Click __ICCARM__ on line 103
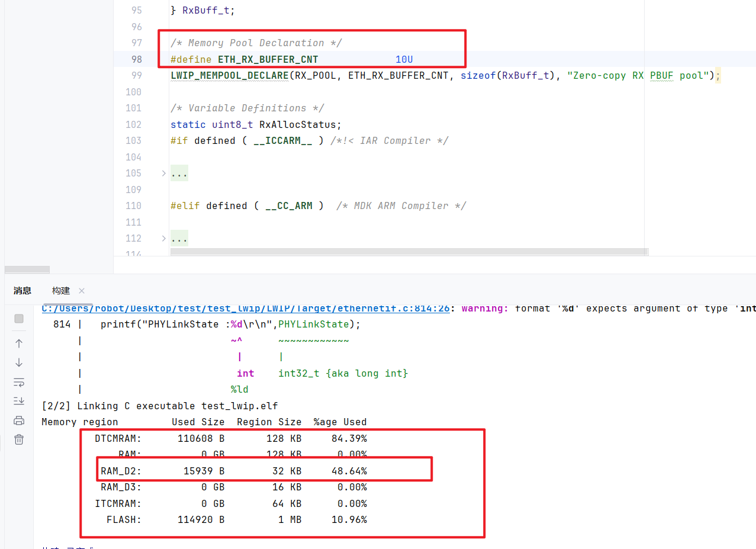Image resolution: width=756 pixels, height=549 pixels. 283,140
